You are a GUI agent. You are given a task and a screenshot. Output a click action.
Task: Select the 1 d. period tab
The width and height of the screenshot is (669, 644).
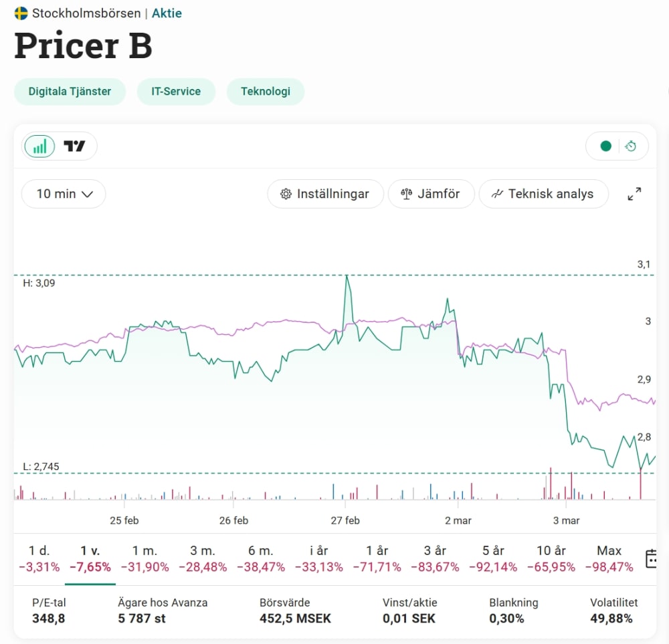[39, 558]
